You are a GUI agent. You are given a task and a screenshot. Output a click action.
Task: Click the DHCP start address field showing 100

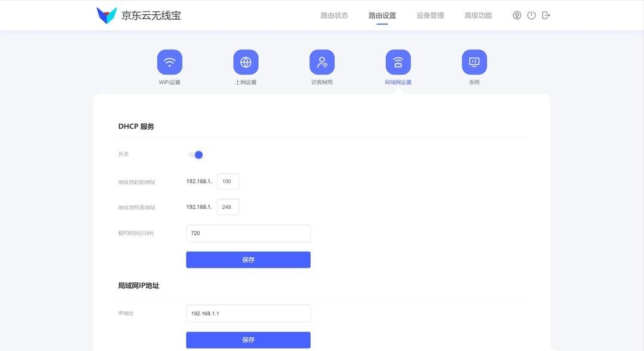point(228,181)
